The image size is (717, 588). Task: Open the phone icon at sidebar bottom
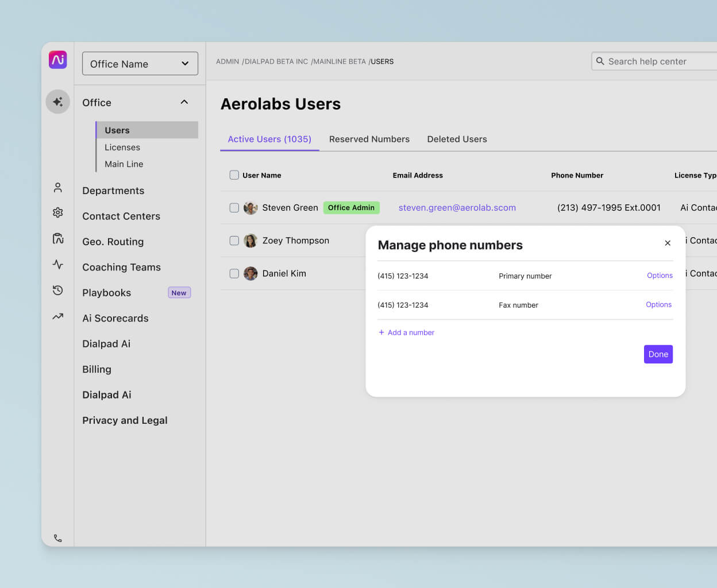click(x=57, y=538)
